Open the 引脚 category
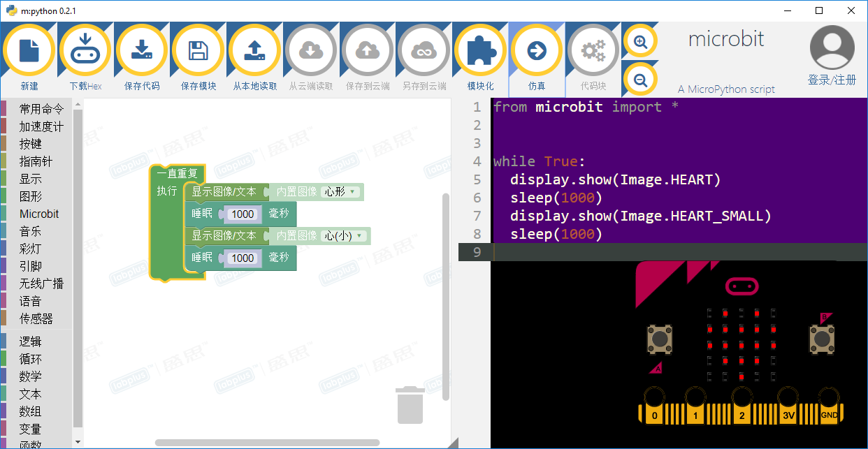The image size is (868, 449). point(31,266)
